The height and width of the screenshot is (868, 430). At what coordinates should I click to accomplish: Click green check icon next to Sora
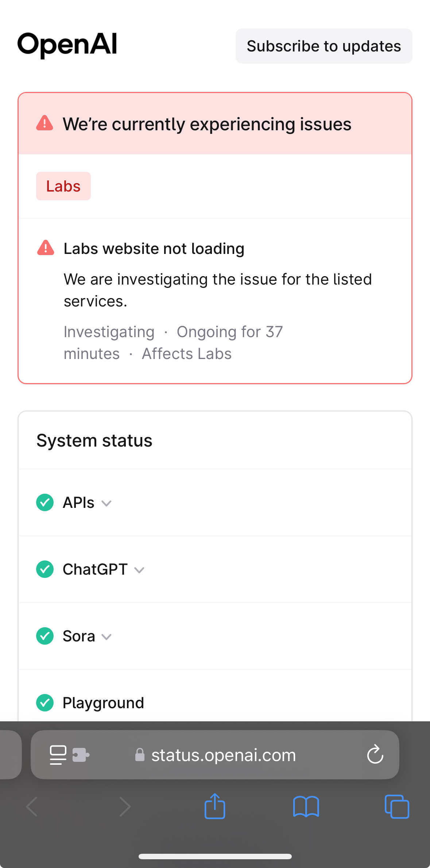click(45, 636)
